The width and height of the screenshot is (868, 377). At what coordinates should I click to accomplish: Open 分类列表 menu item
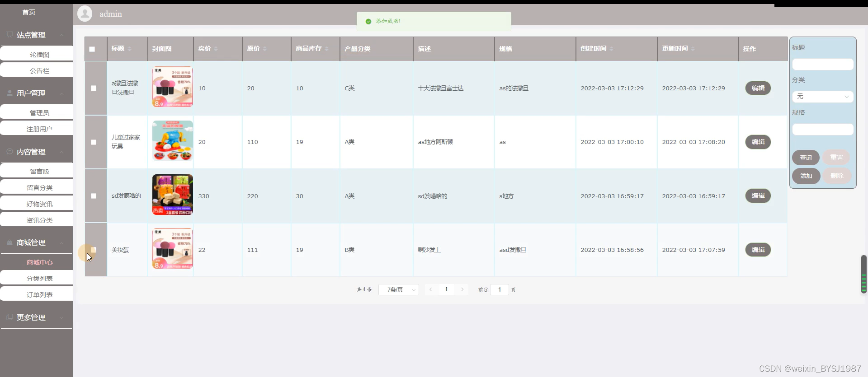click(x=37, y=278)
